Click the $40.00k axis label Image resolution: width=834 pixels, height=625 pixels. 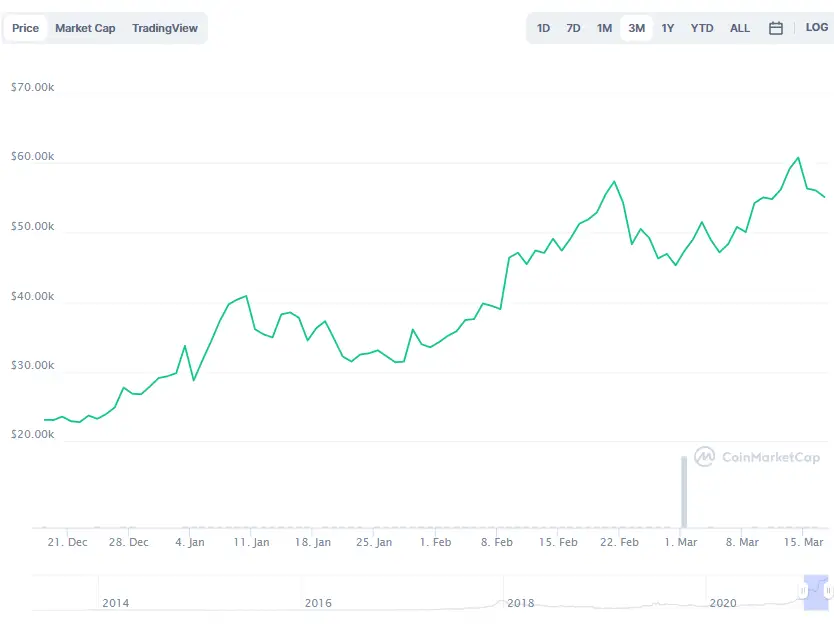point(32,296)
